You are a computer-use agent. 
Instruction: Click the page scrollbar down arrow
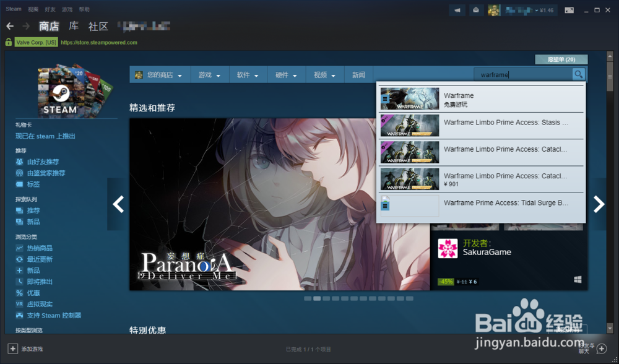(610, 328)
